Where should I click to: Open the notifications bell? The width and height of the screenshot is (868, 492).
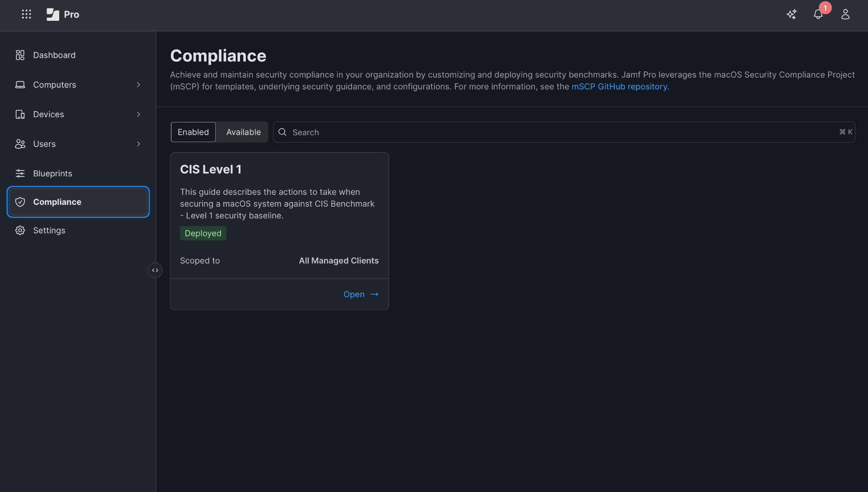point(818,14)
